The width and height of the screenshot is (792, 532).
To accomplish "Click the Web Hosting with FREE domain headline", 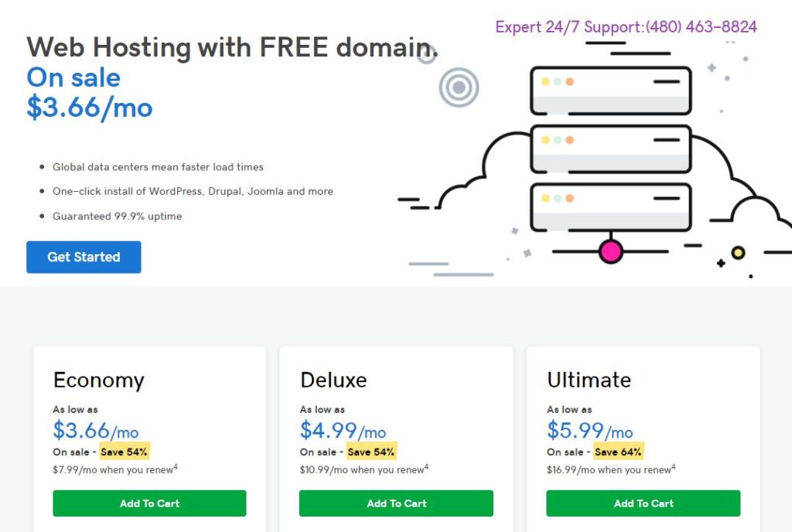I will (x=232, y=47).
